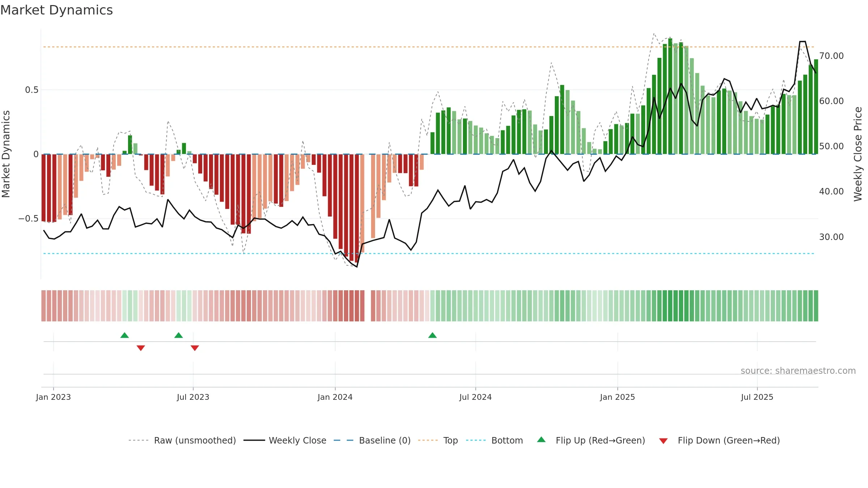Image resolution: width=868 pixels, height=488 pixels.
Task: Click the Market Dynamics vertical axis title
Action: [6, 154]
